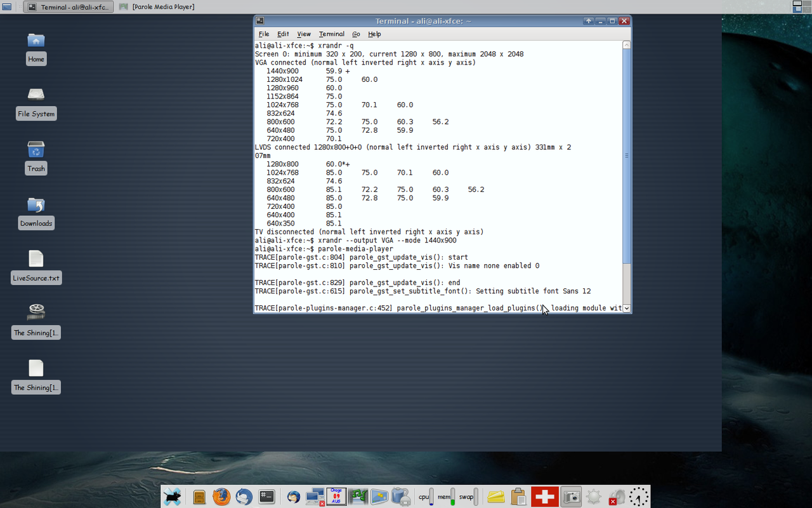The height and width of the screenshot is (508, 812).
Task: Open the Xfce mouse applications menu
Action: [x=172, y=497]
